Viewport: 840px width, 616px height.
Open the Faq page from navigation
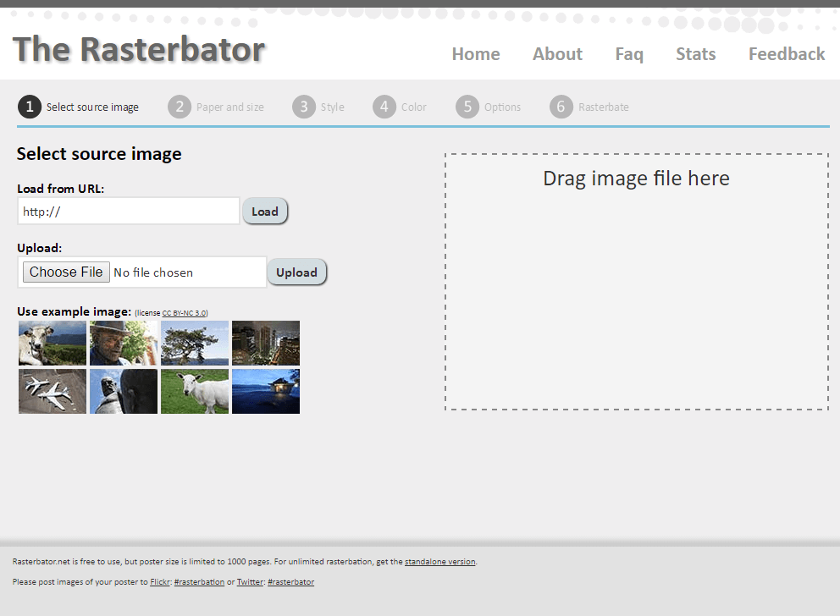pos(629,54)
